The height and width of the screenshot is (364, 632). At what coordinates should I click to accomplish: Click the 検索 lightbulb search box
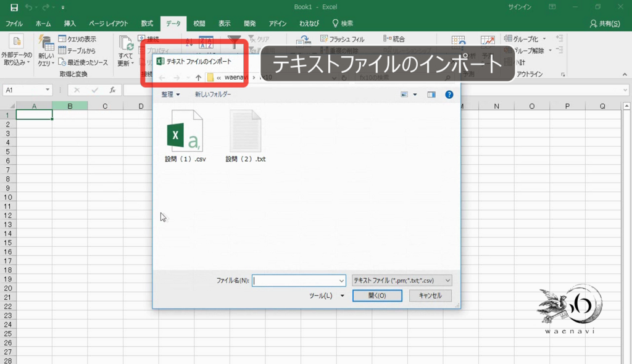(343, 23)
